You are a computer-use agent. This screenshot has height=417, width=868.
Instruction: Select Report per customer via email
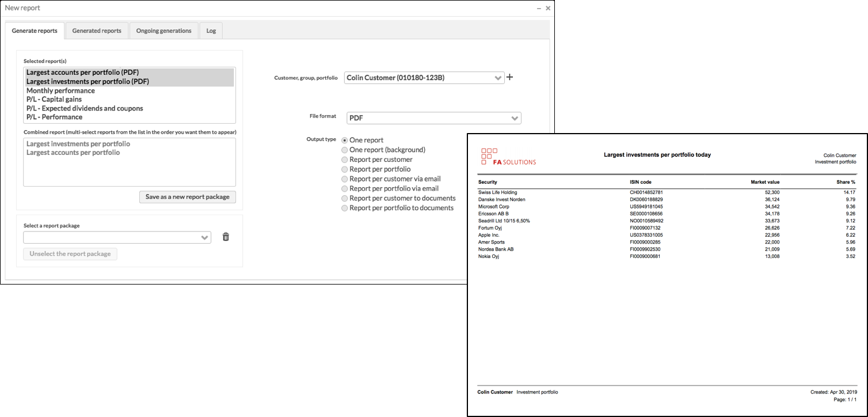pos(345,179)
